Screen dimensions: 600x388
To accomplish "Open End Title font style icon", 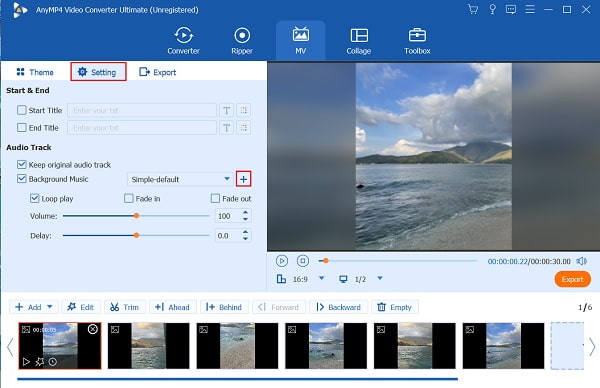I will pos(227,127).
